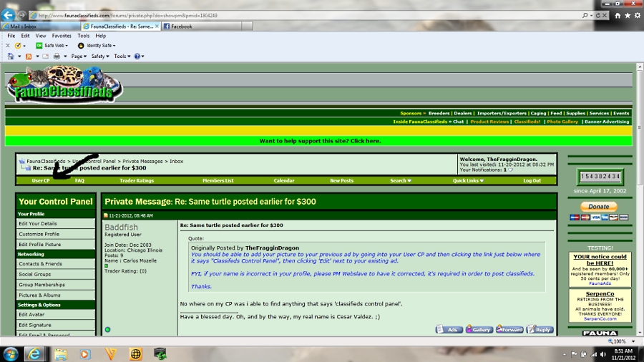Click the green 'Want to help support this site' banner

tap(318, 141)
